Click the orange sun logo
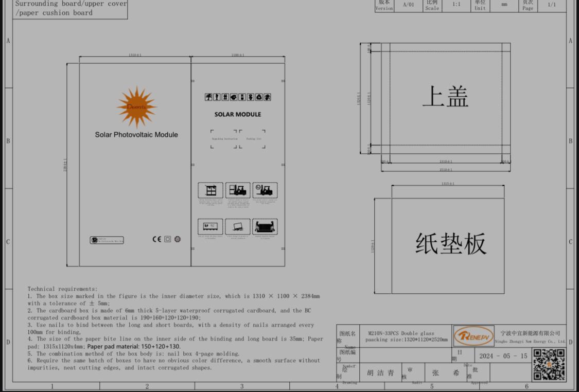 coord(136,106)
